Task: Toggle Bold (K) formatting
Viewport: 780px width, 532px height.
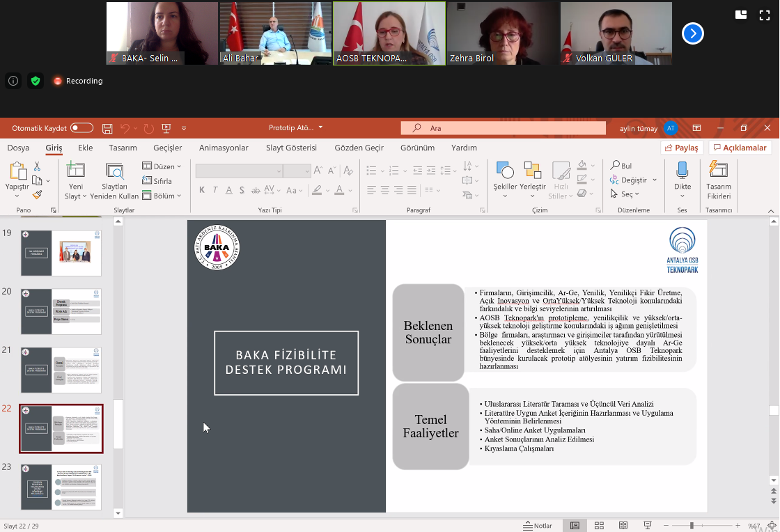Action: [x=202, y=190]
